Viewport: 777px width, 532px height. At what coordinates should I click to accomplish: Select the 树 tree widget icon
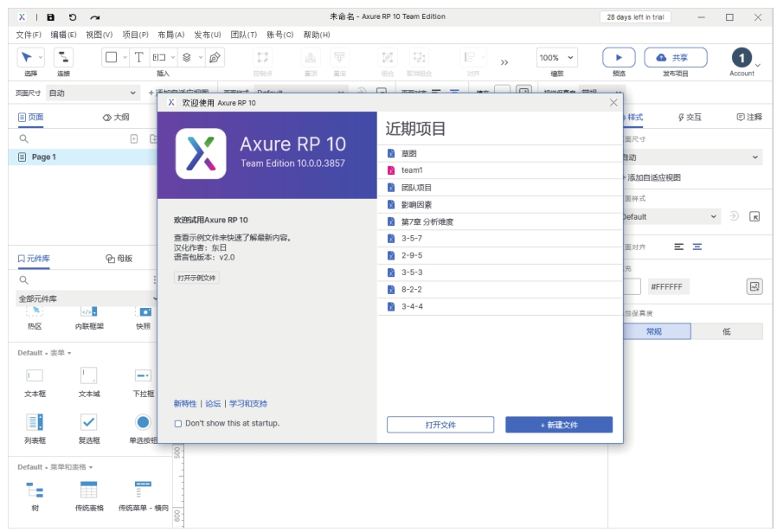coord(35,490)
